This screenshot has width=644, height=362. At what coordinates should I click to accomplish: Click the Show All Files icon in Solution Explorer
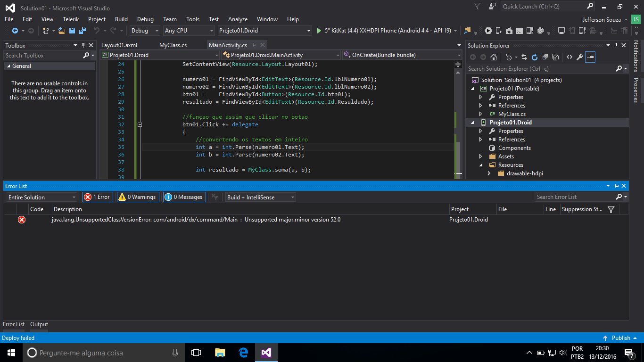(555, 57)
